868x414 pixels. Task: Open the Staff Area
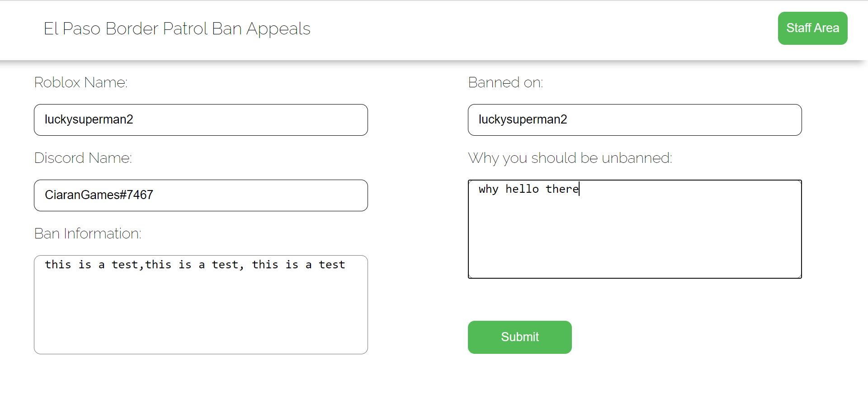tap(812, 28)
